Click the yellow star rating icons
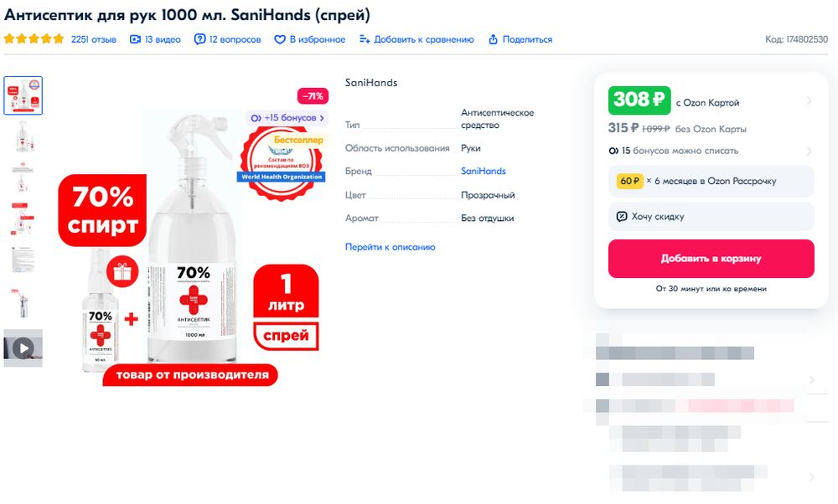The image size is (838, 504). [34, 39]
